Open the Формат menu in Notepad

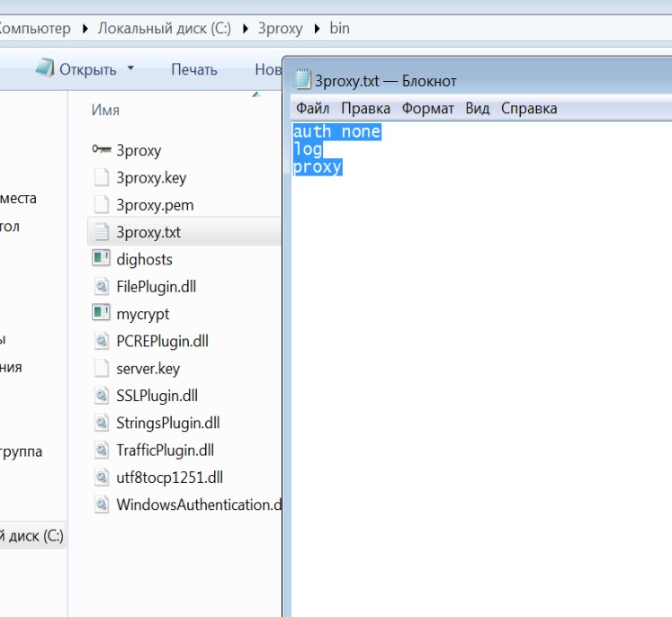[427, 109]
